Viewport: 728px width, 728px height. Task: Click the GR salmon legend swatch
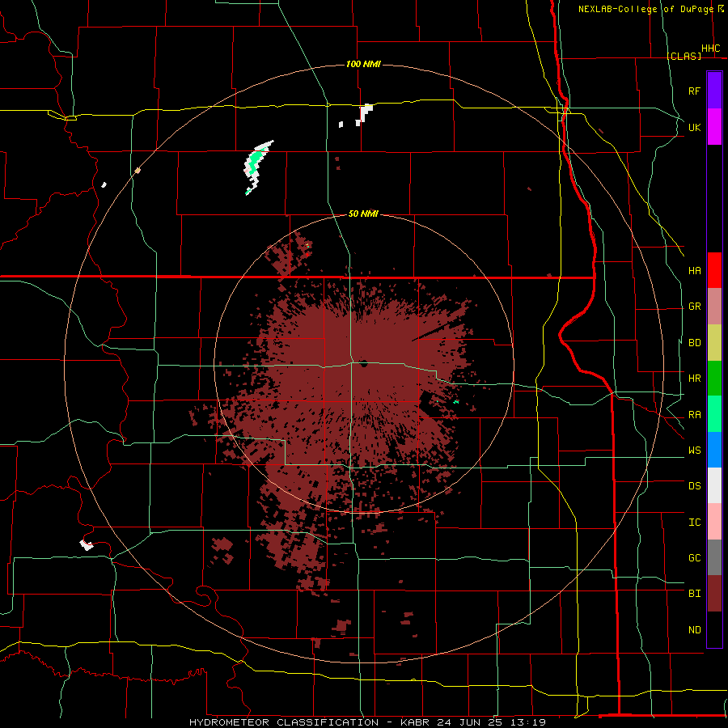714,306
